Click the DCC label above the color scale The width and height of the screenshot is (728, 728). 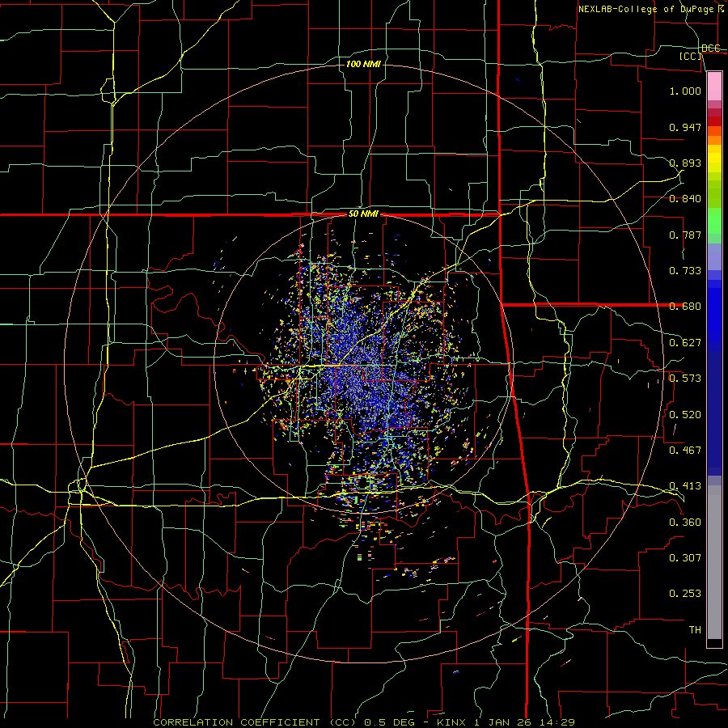(x=711, y=48)
